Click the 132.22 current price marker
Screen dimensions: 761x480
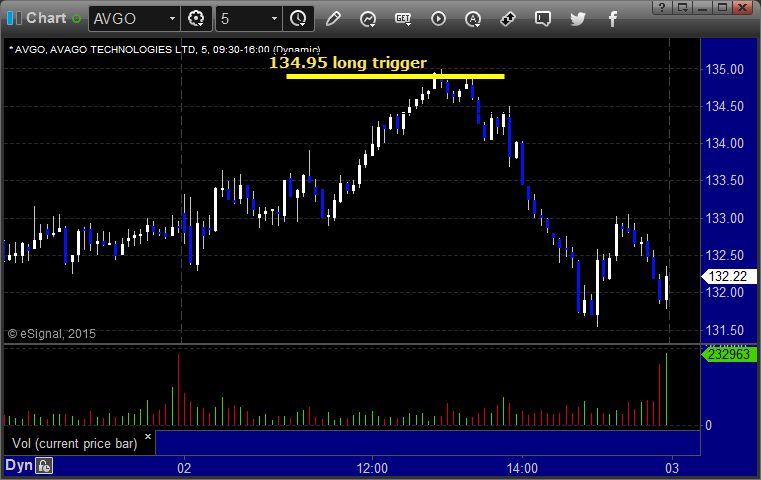[x=729, y=276]
